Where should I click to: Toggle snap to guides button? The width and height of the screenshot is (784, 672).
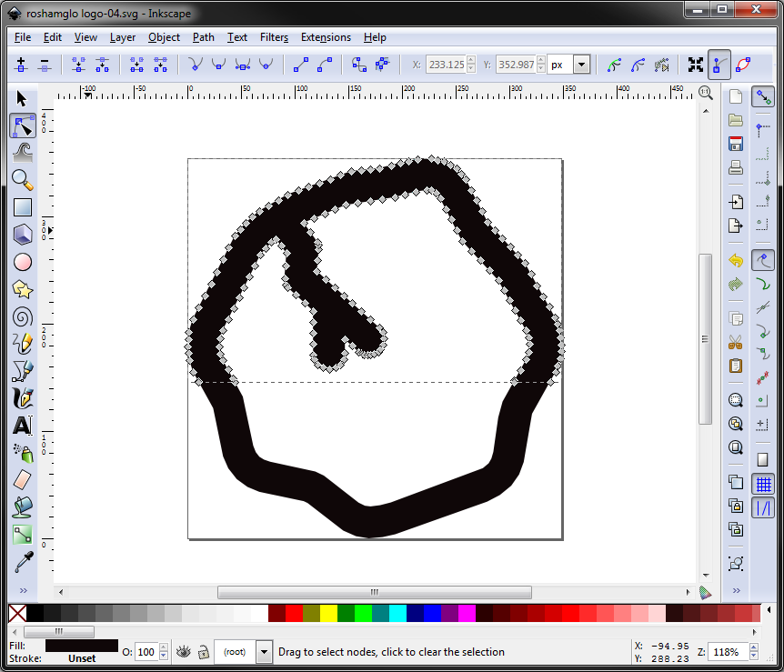(x=763, y=508)
